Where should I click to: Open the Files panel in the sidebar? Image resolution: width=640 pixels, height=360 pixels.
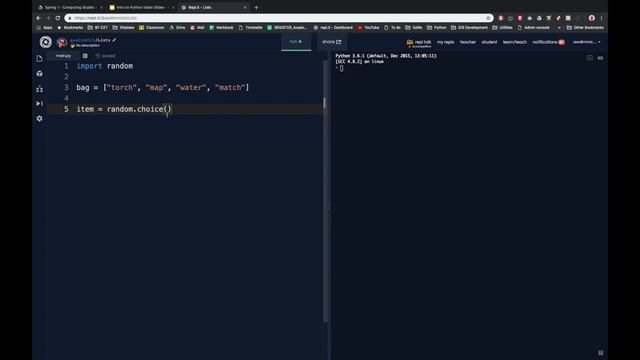click(x=40, y=59)
